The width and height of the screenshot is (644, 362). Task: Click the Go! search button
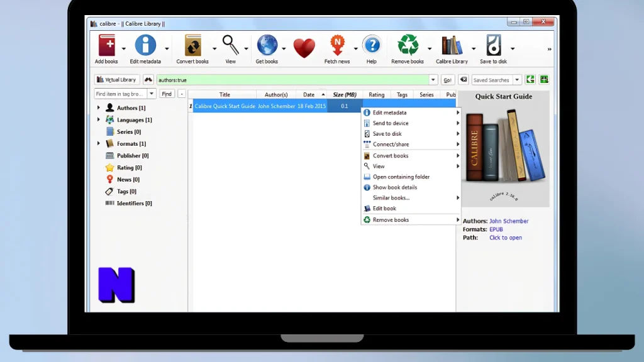coord(447,80)
